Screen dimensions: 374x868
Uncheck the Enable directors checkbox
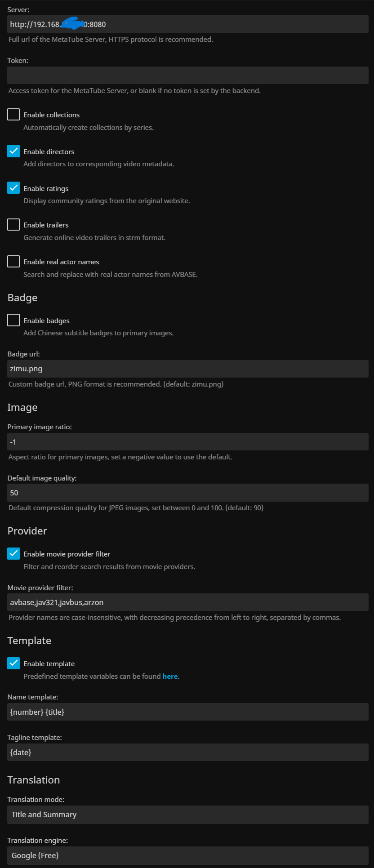[13, 151]
